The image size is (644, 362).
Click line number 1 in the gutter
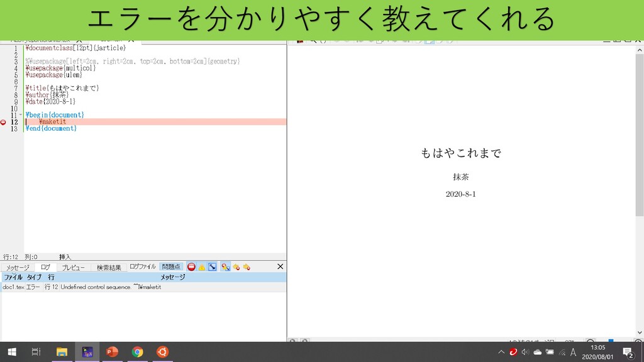(x=16, y=48)
